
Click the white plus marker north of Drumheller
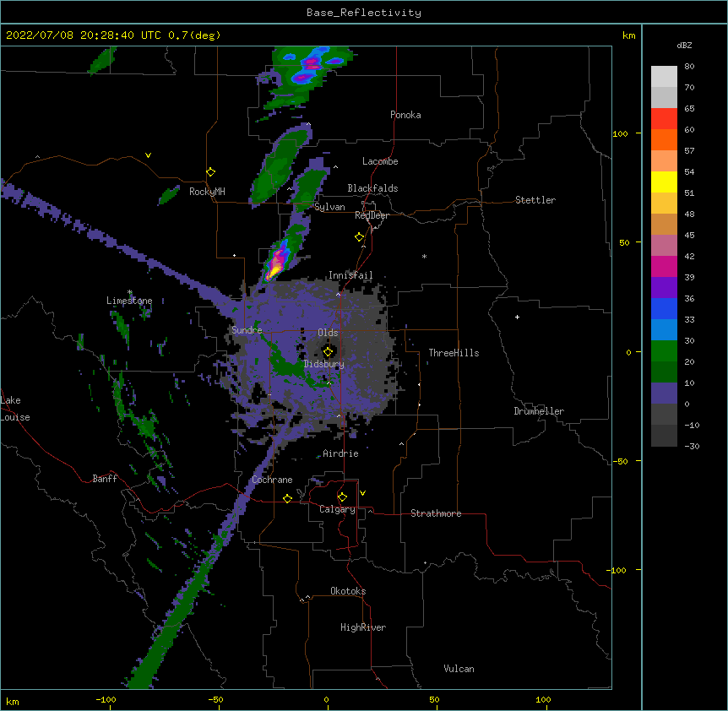coord(517,317)
